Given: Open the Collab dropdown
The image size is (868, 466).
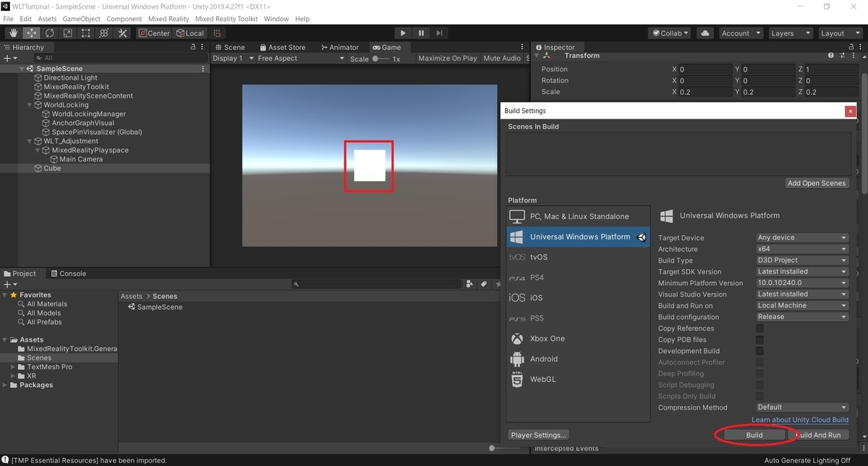Looking at the screenshot, I should tap(670, 33).
